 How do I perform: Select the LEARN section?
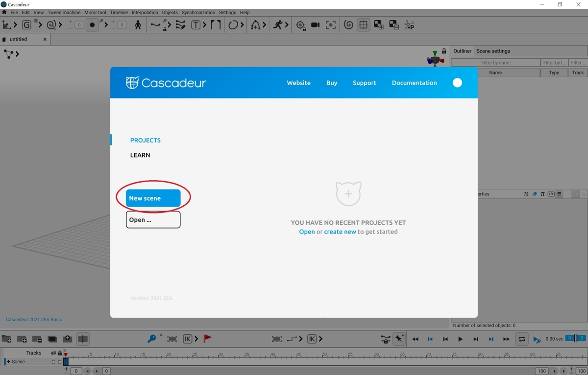(x=140, y=155)
